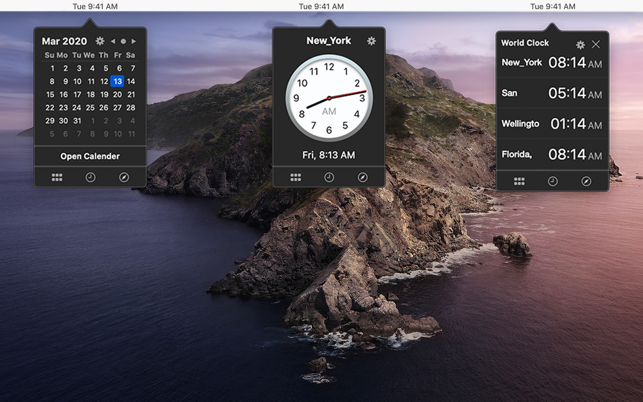This screenshot has width=643, height=402.
Task: Open settings gear in the calendar panel
Action: pyautogui.click(x=100, y=41)
